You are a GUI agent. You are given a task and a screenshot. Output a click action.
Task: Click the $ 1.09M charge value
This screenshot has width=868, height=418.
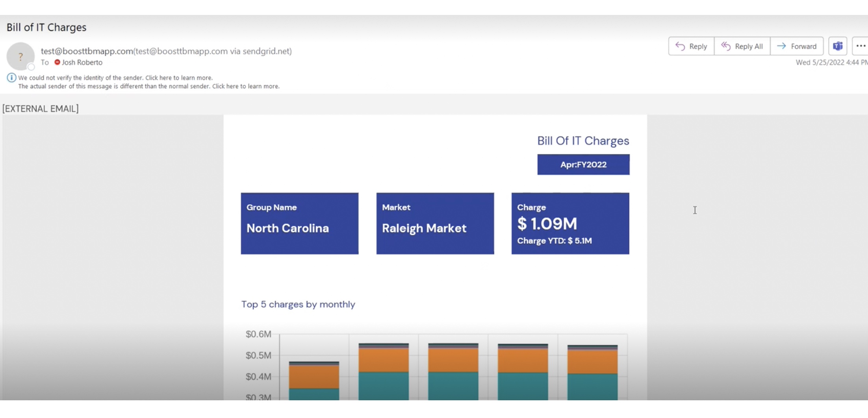[x=547, y=224]
